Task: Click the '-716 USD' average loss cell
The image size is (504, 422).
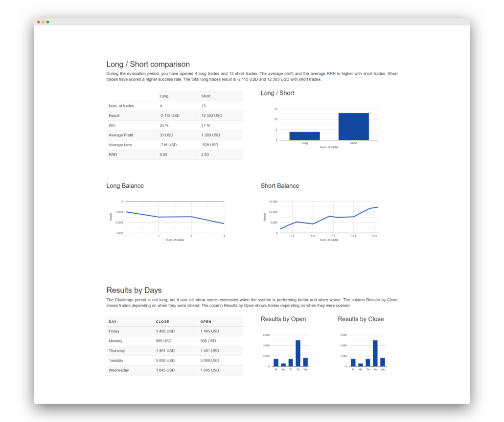Action: [x=168, y=145]
